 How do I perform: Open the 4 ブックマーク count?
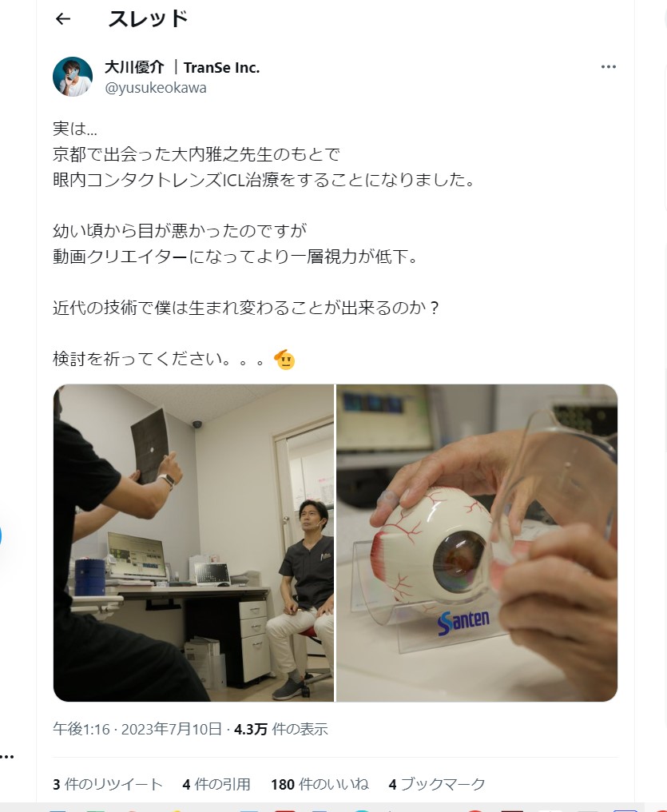437,784
